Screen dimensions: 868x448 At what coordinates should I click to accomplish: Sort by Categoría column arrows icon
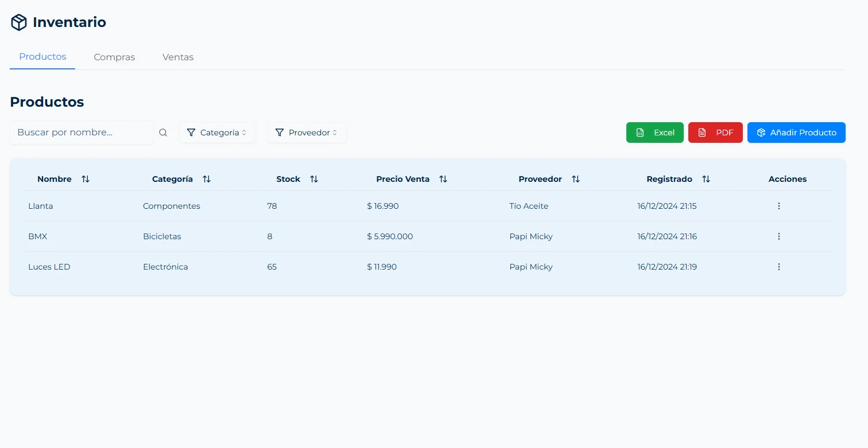[207, 179]
